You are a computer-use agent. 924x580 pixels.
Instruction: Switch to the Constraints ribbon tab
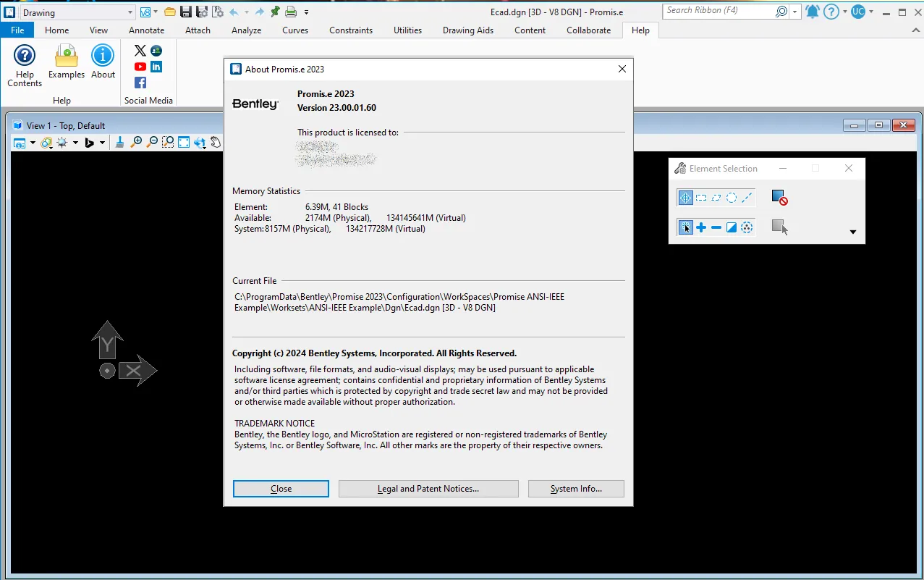click(x=351, y=30)
